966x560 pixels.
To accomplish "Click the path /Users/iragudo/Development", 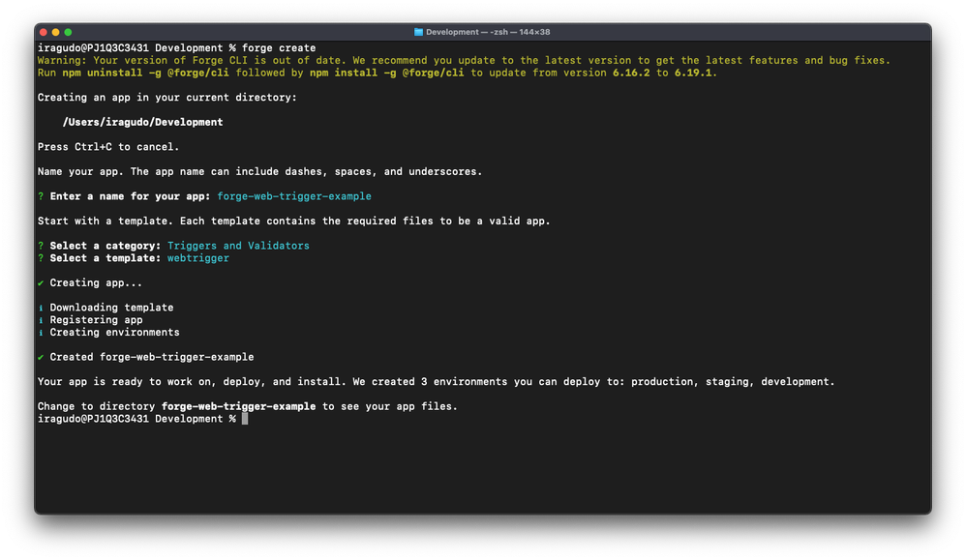I will tap(142, 122).
